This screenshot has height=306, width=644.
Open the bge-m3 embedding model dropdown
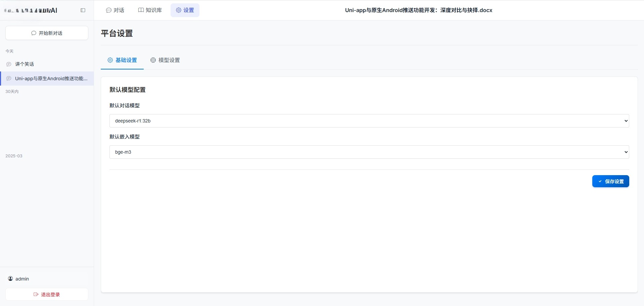tap(369, 152)
